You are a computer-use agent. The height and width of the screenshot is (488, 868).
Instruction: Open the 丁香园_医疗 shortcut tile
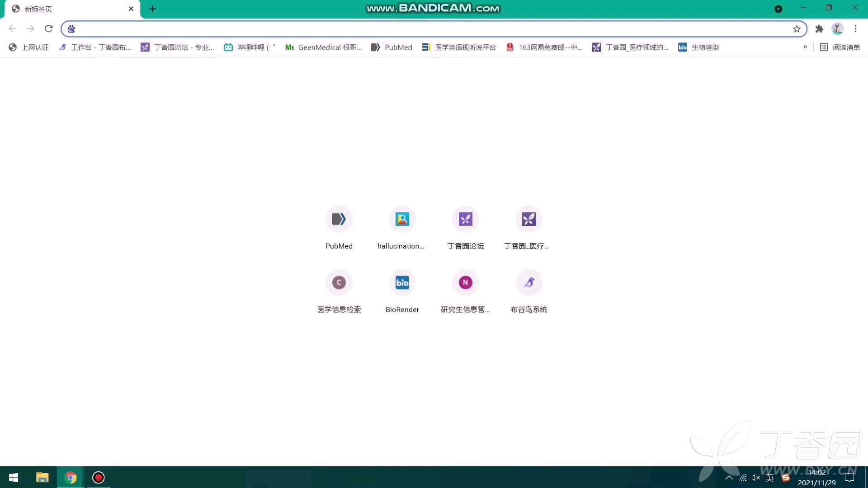(528, 228)
